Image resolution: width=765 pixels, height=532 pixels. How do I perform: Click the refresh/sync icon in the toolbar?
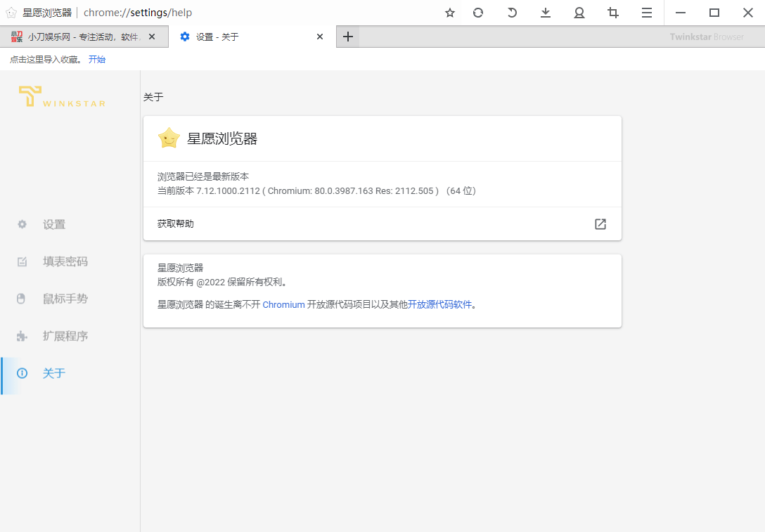click(477, 13)
